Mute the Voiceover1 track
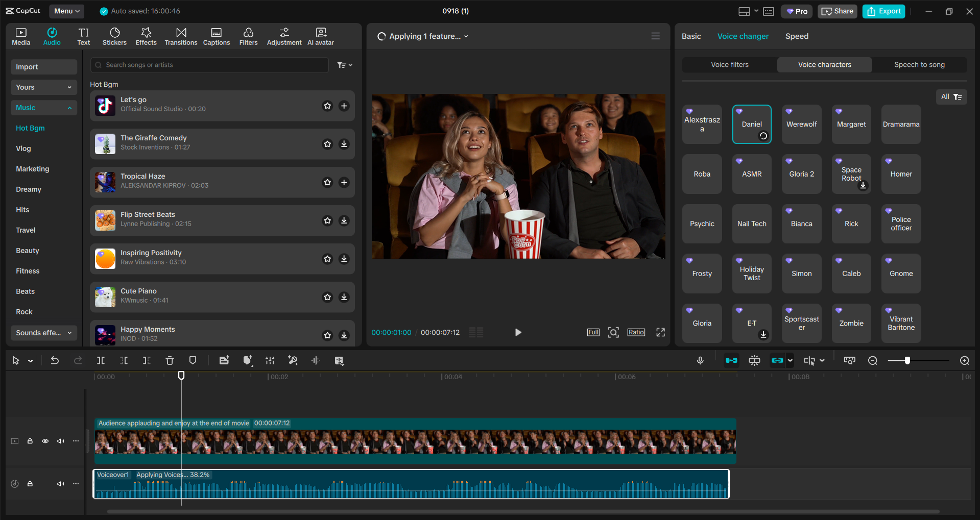Screen dimensions: 980x520 [x=61, y=484]
